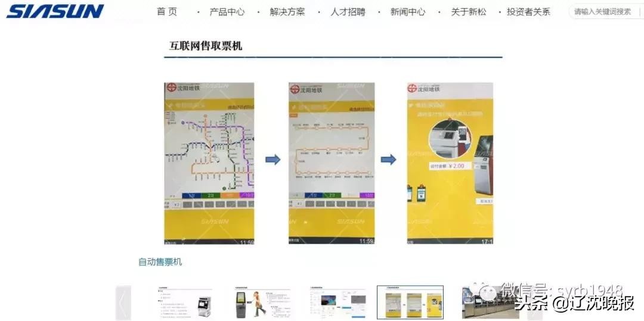Image resolution: width=644 pixels, height=321 pixels.
Task: Click the left carousel previous arrow
Action: (x=123, y=303)
